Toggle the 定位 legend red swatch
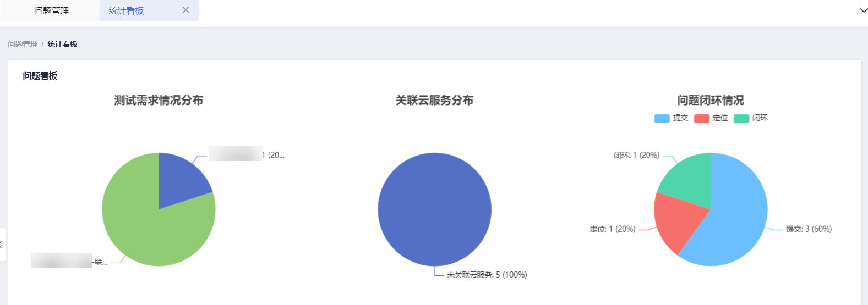 pyautogui.click(x=702, y=118)
